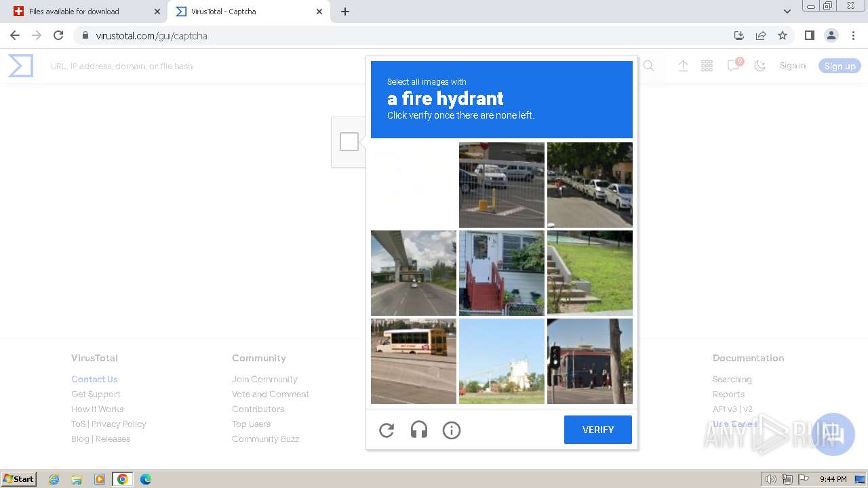Click the install app icon in address bar
This screenshot has width=868, height=488.
[x=739, y=35]
